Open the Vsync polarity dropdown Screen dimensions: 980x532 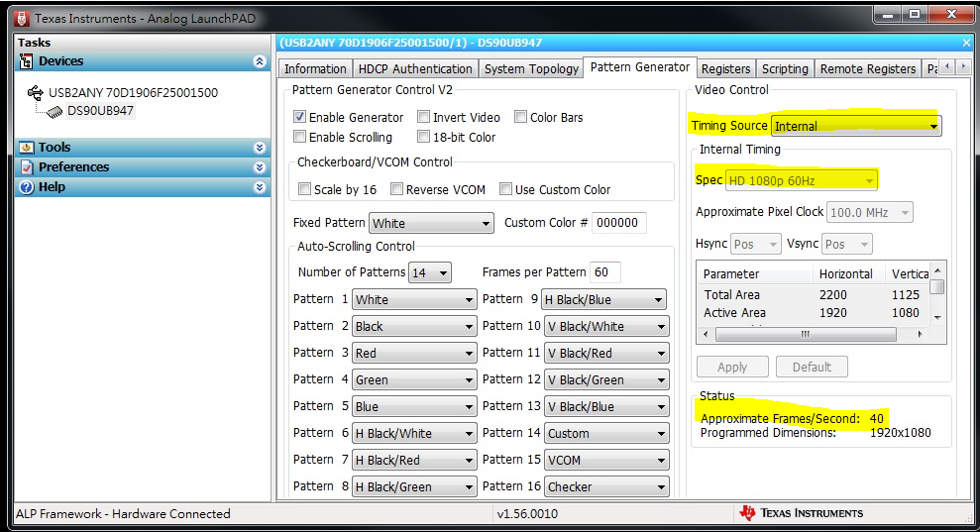[847, 244]
